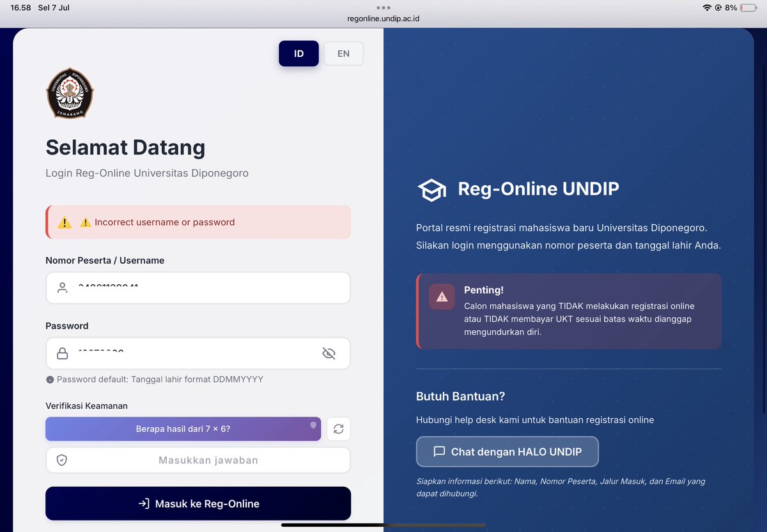This screenshot has height=532, width=767.
Task: Click the info icon beside Password default
Action: [50, 379]
